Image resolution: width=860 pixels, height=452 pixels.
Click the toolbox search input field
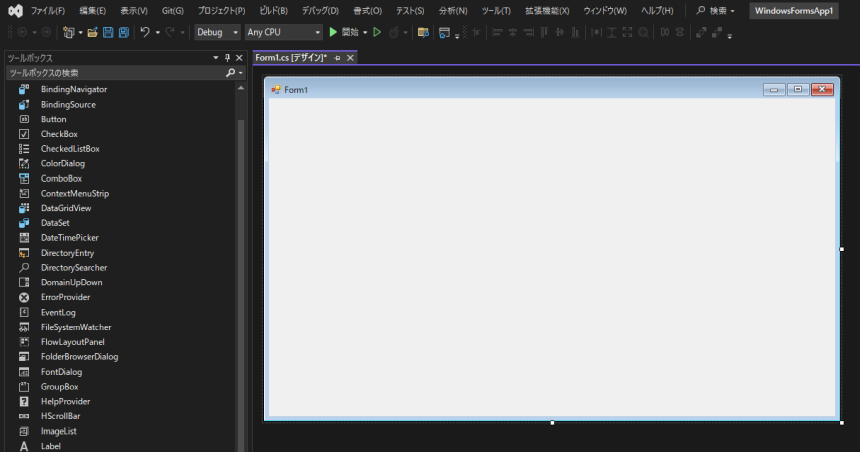point(115,73)
